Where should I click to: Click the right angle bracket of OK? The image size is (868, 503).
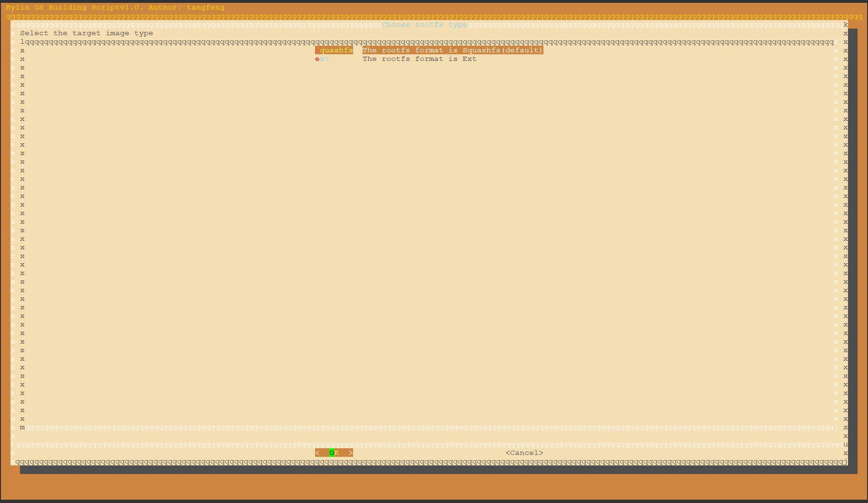351,453
